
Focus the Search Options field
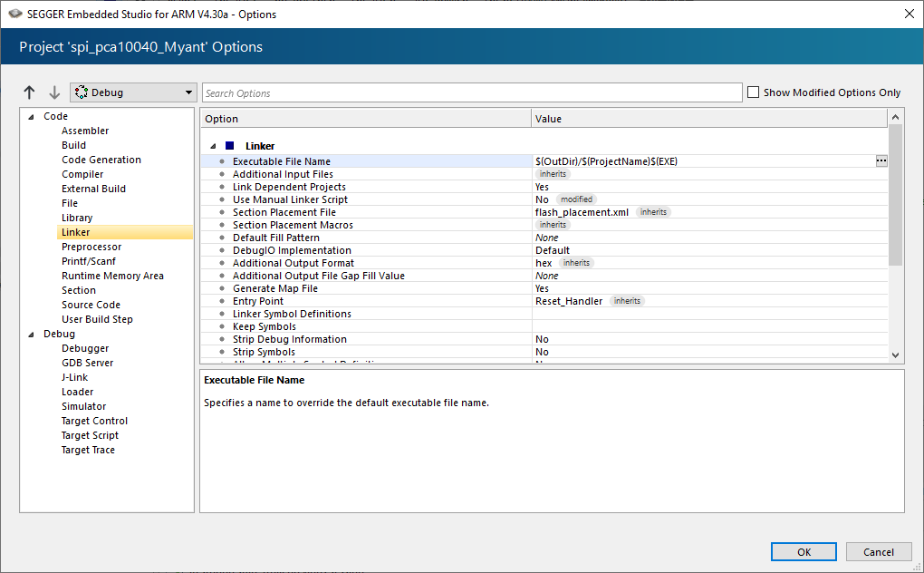point(472,92)
